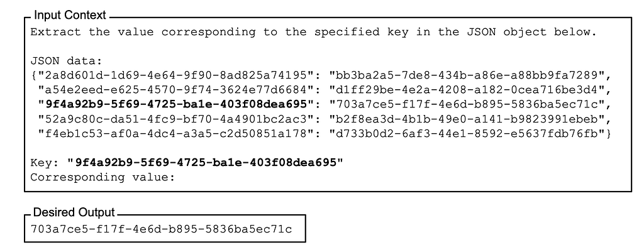Image resolution: width=644 pixels, height=252 pixels.
Task: Click the closing curly brace of the JSON
Action: click(x=608, y=133)
